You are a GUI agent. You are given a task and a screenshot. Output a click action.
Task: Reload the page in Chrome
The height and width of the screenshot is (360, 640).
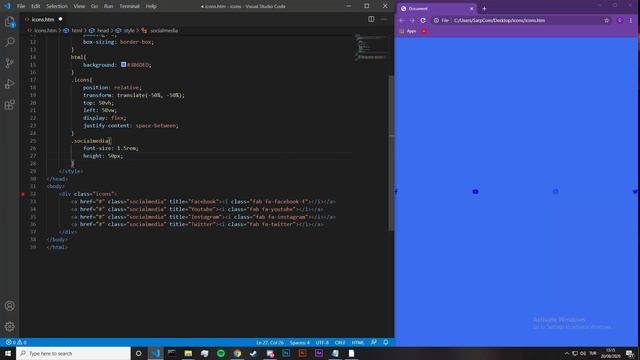click(423, 20)
